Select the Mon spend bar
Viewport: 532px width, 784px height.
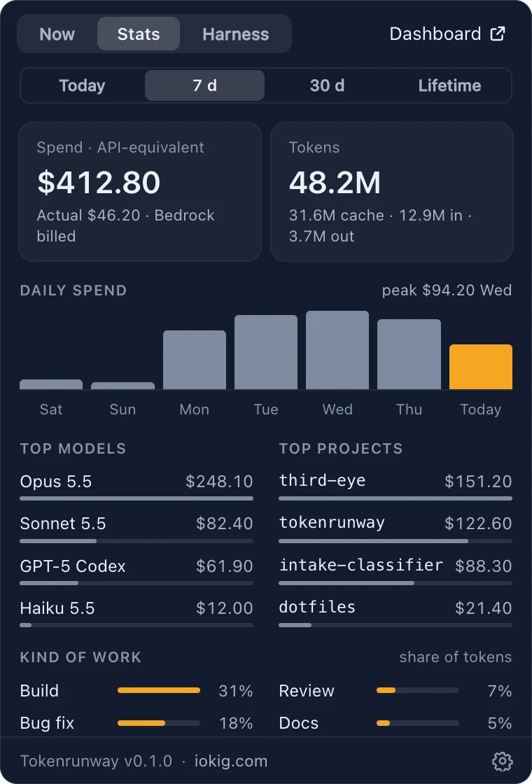click(x=195, y=360)
